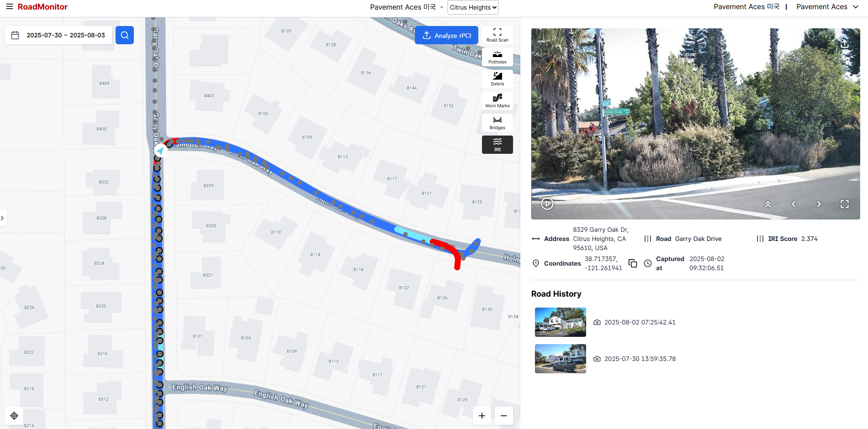Toggle the Debris layer
The width and height of the screenshot is (868, 429).
coord(498,79)
